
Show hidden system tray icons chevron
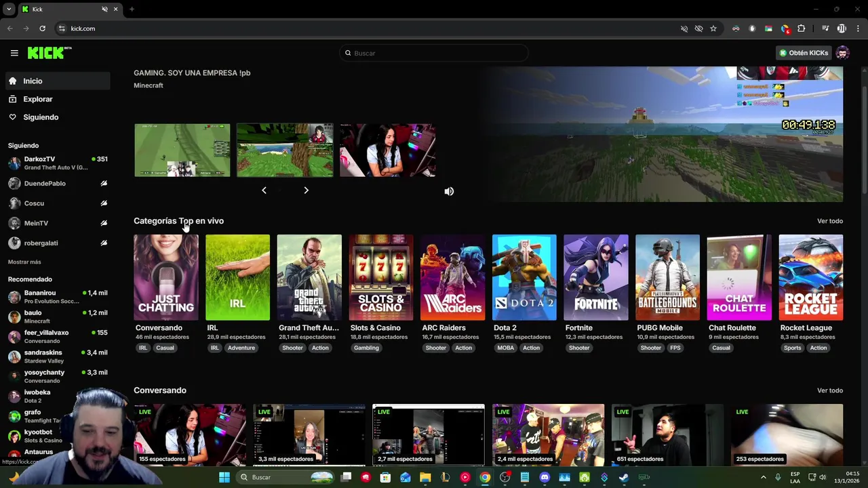(x=763, y=477)
